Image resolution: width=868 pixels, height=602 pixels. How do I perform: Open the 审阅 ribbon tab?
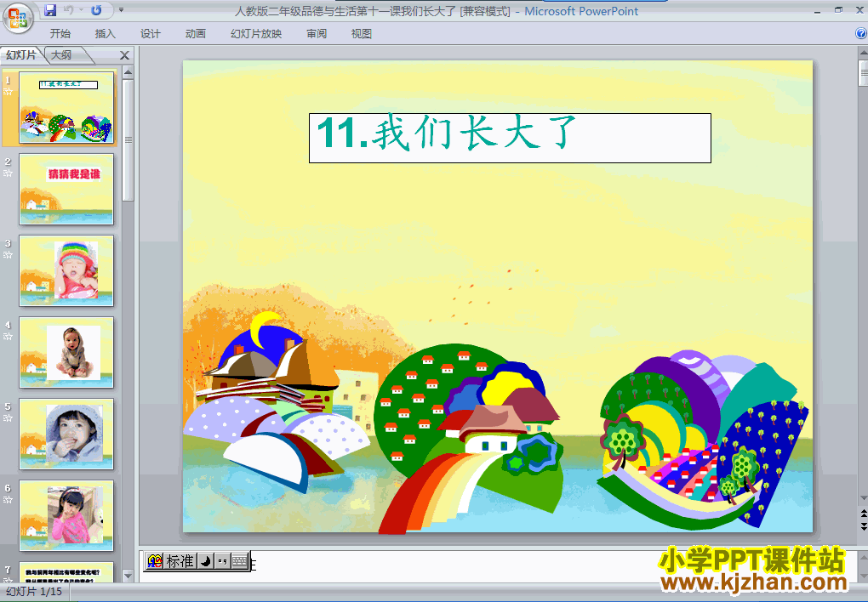click(317, 34)
